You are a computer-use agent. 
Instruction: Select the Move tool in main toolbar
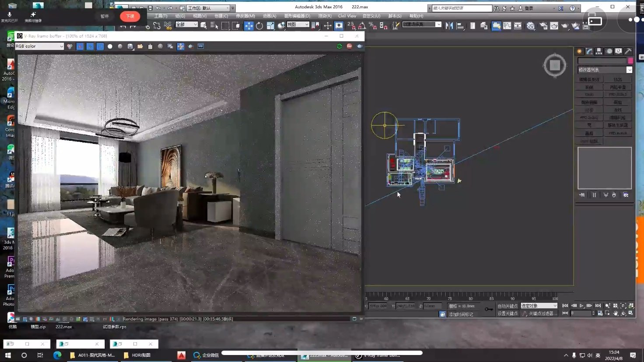coord(248,26)
